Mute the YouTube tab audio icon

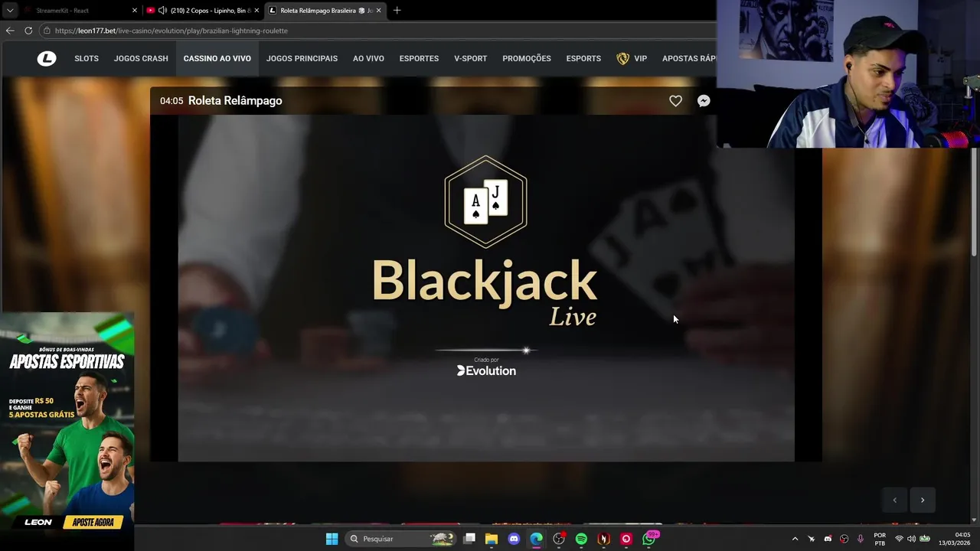pos(162,11)
